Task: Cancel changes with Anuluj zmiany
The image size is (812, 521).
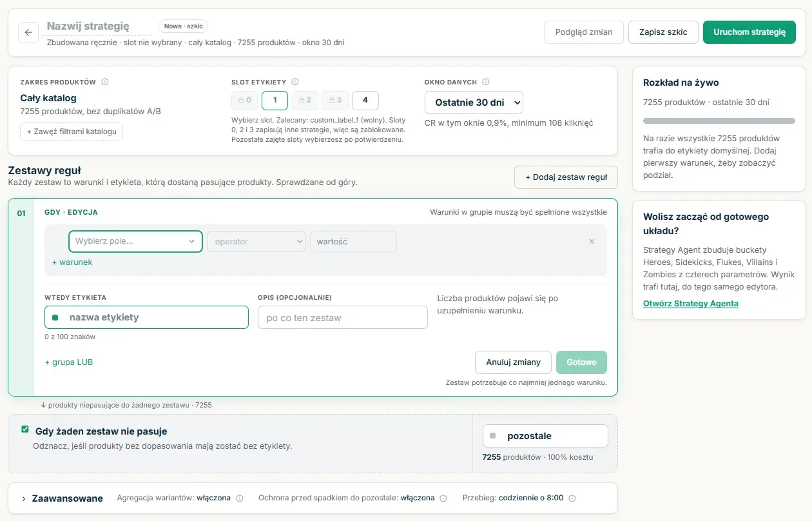Action: (513, 362)
